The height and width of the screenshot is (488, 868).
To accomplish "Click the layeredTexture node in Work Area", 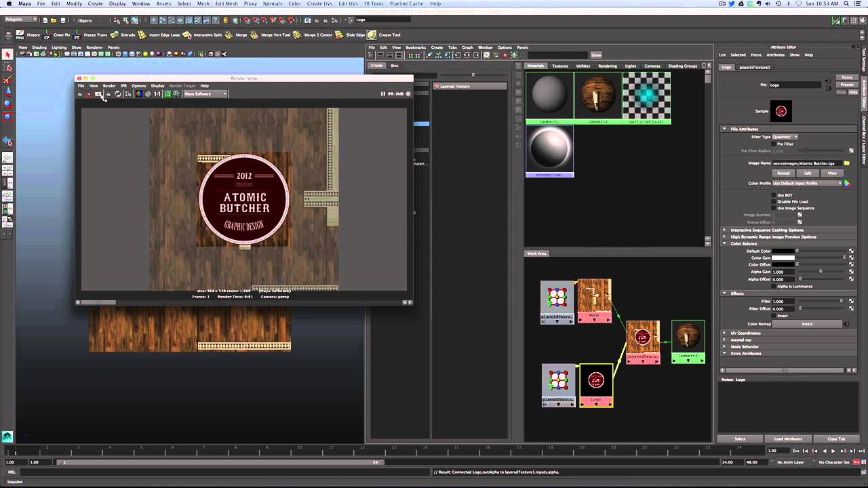I will click(643, 342).
